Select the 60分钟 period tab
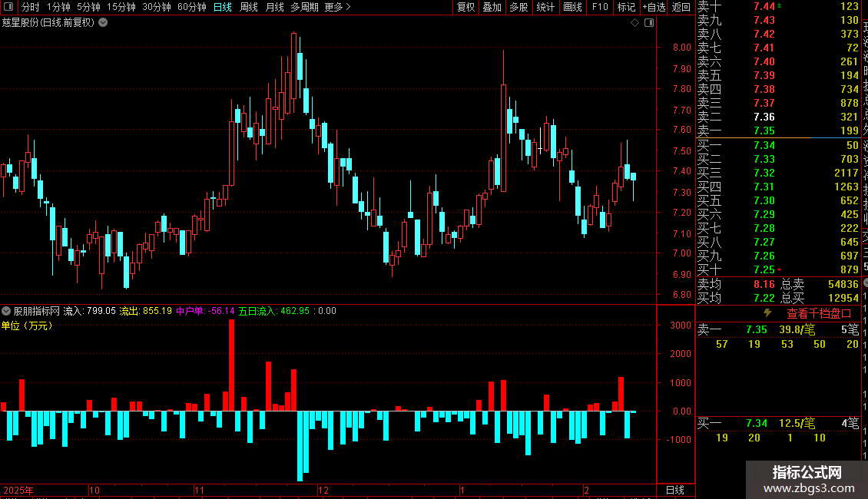The height and width of the screenshot is (499, 868). pyautogui.click(x=192, y=7)
